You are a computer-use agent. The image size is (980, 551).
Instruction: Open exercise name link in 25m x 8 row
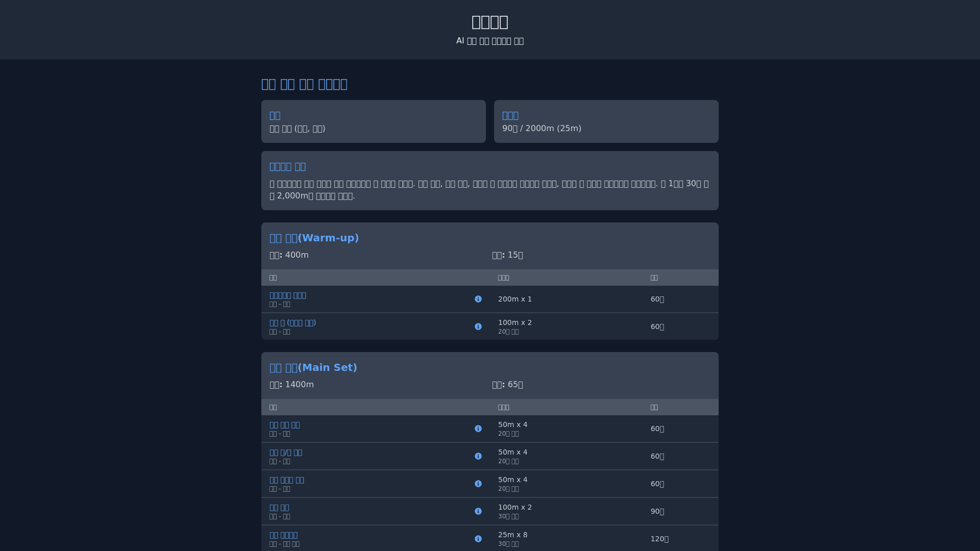coord(283,535)
